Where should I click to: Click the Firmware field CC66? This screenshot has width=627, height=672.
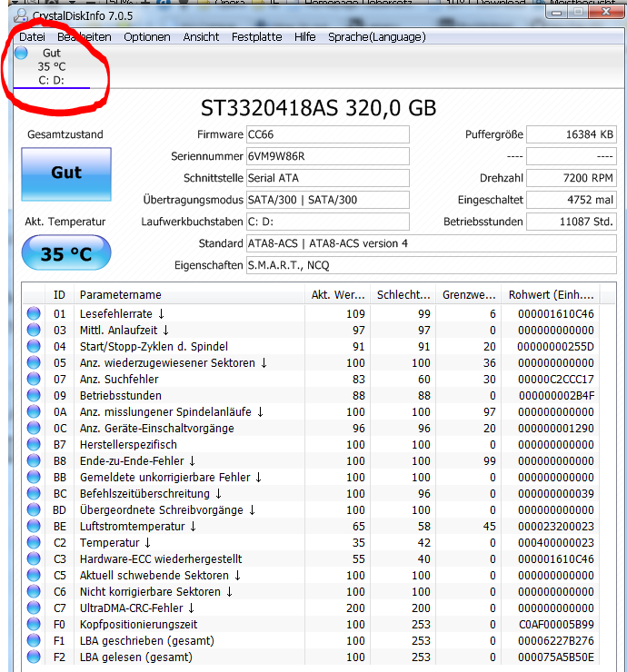coord(328,134)
